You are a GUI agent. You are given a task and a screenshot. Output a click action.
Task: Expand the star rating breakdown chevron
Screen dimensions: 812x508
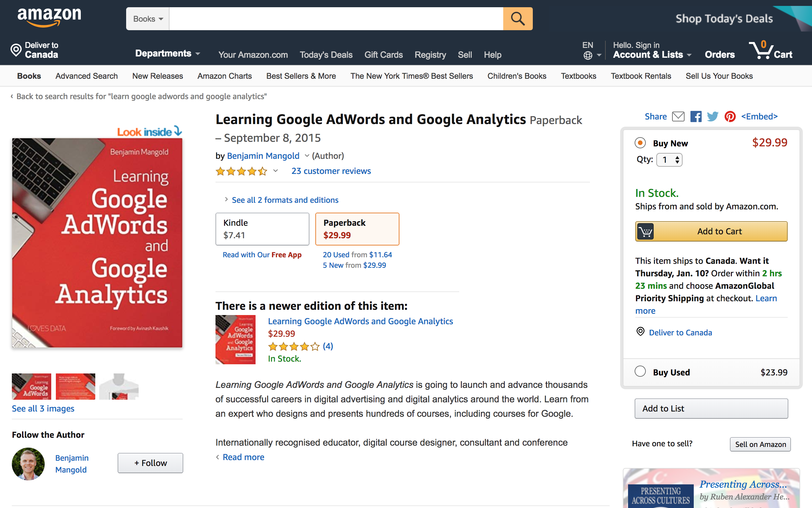(x=276, y=171)
